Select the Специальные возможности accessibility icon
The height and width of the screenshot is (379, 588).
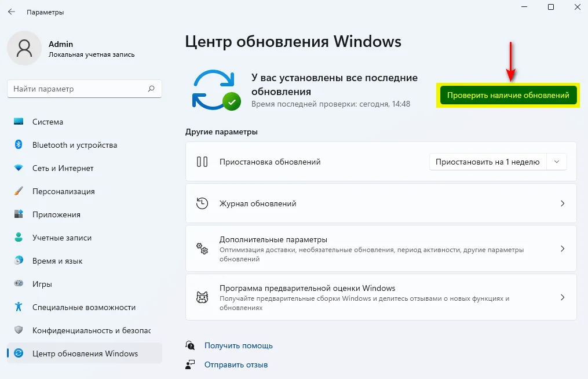[x=19, y=307]
